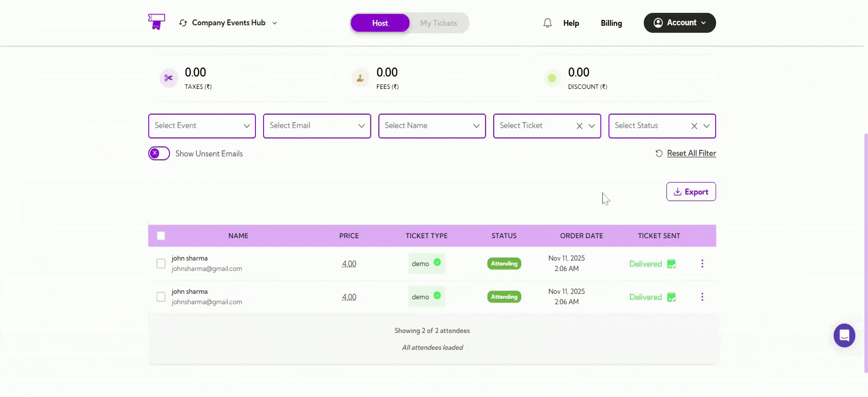868x397 pixels.
Task: Open first row three-dot actions menu
Action: [x=702, y=264]
